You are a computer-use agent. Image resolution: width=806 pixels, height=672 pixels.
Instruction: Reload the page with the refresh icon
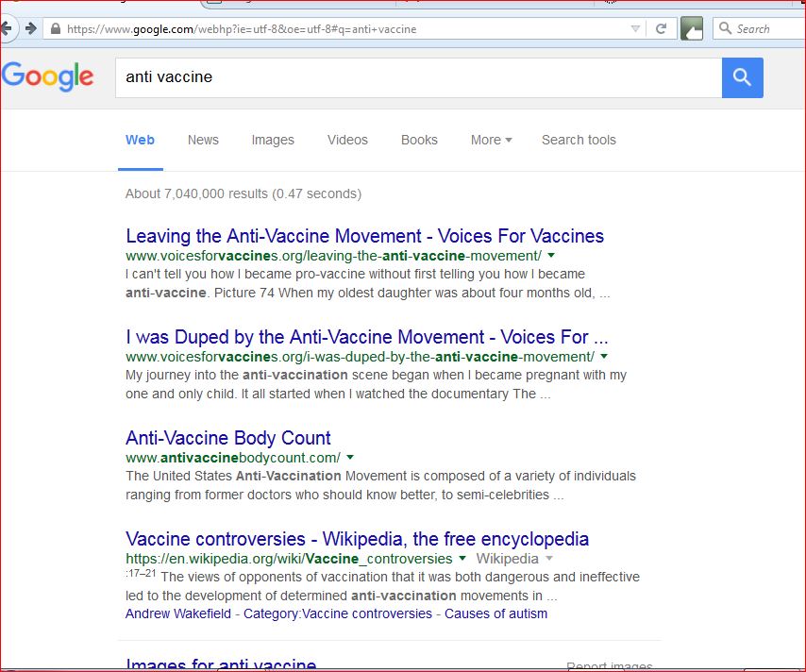(661, 29)
